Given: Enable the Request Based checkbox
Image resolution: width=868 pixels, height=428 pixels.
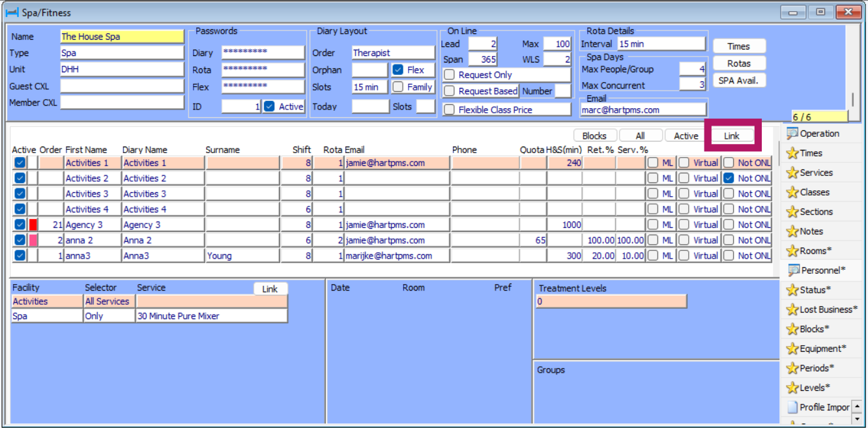Looking at the screenshot, I should (x=449, y=91).
